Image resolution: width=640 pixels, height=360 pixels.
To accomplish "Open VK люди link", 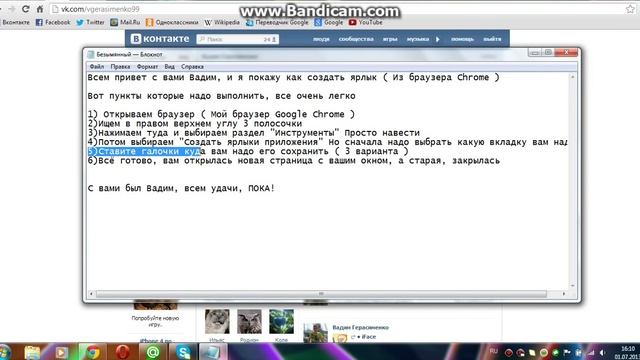I will pos(321,39).
